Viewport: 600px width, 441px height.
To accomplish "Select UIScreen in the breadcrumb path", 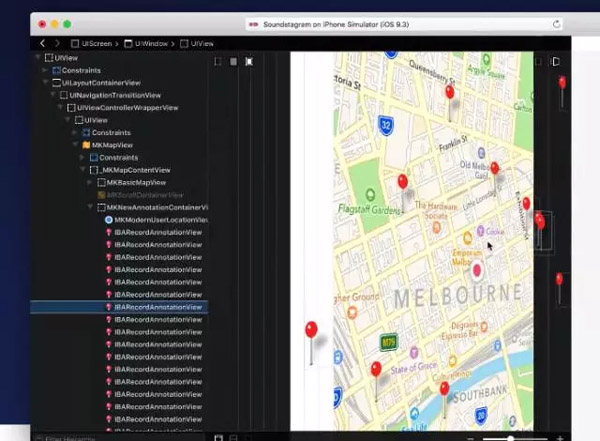I will (x=92, y=44).
